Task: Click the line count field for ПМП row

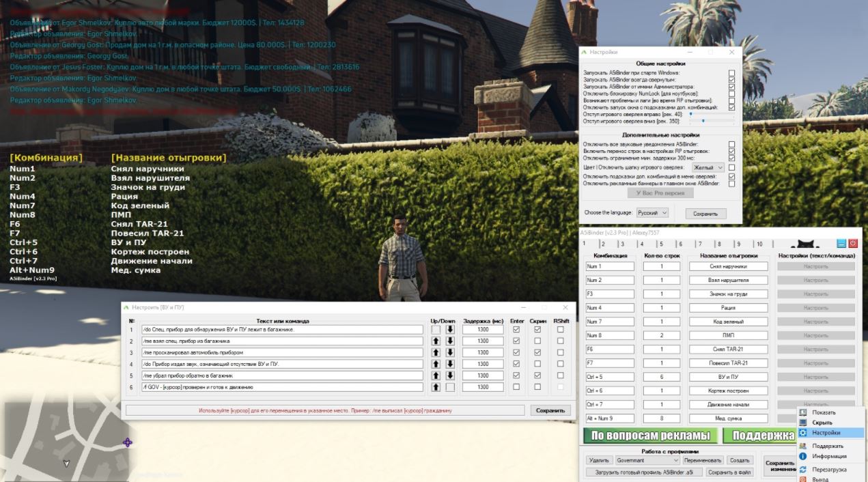Action: [662, 335]
